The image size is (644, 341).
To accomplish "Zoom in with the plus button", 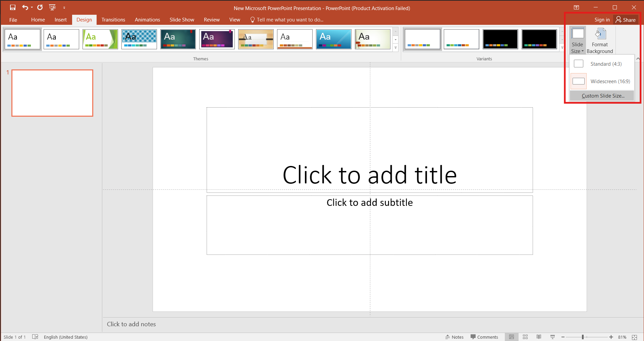I will [611, 337].
